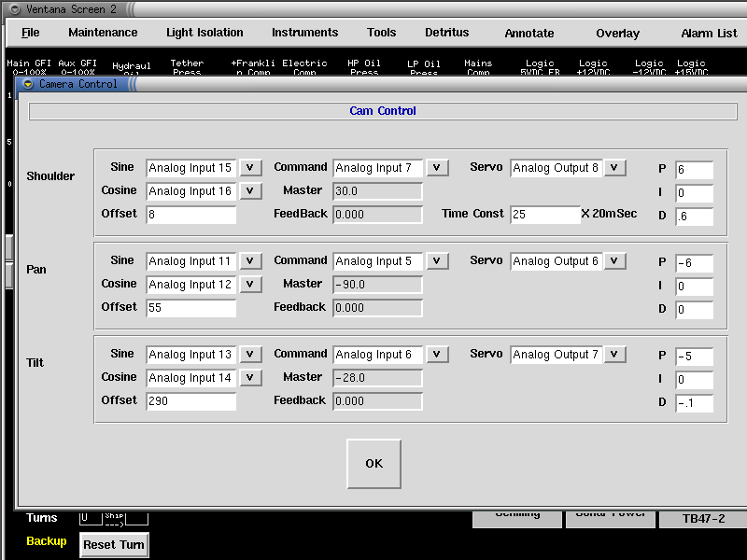Click the Tilt Feedback value field

pyautogui.click(x=377, y=401)
